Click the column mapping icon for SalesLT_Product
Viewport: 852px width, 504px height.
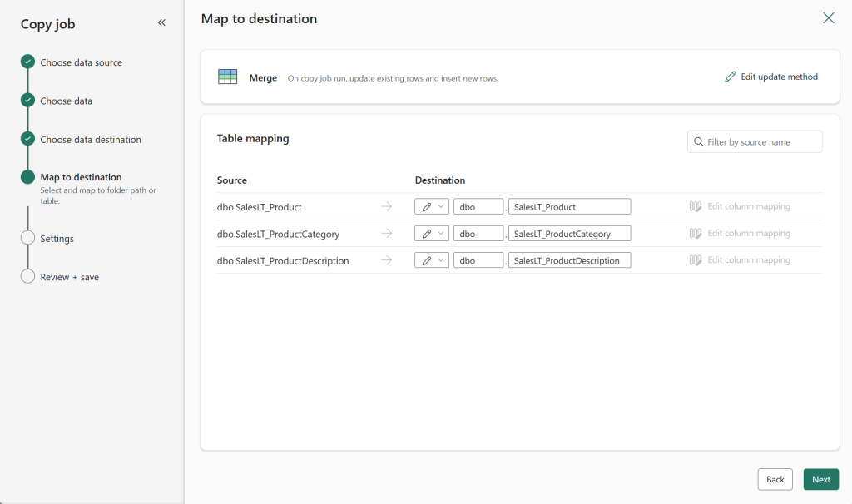[x=696, y=206]
